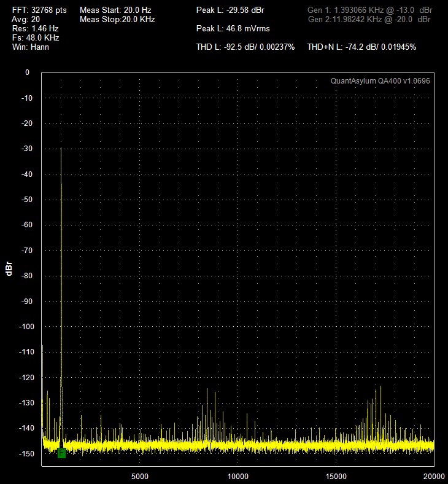Click the -30 dBr axis label
Viewport: 448px width, 484px height.
point(27,149)
